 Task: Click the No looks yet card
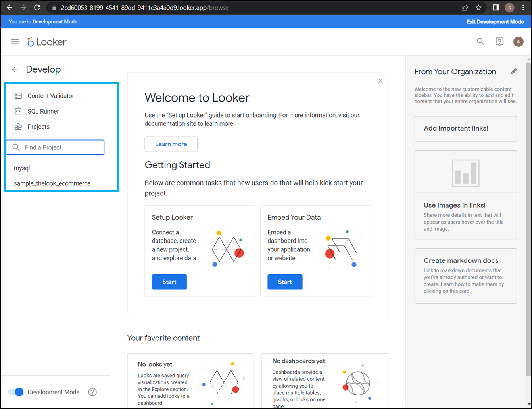[x=190, y=381]
